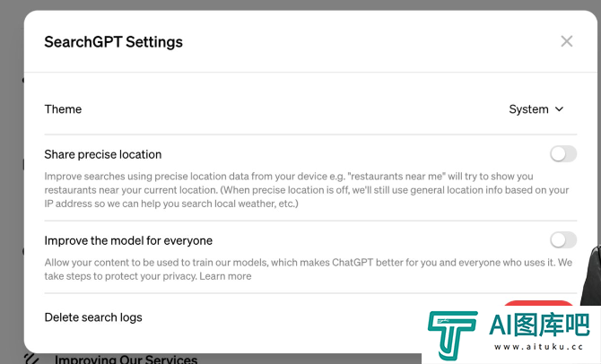Enable the Share precise location toggle
This screenshot has width=601, height=364.
click(x=563, y=154)
